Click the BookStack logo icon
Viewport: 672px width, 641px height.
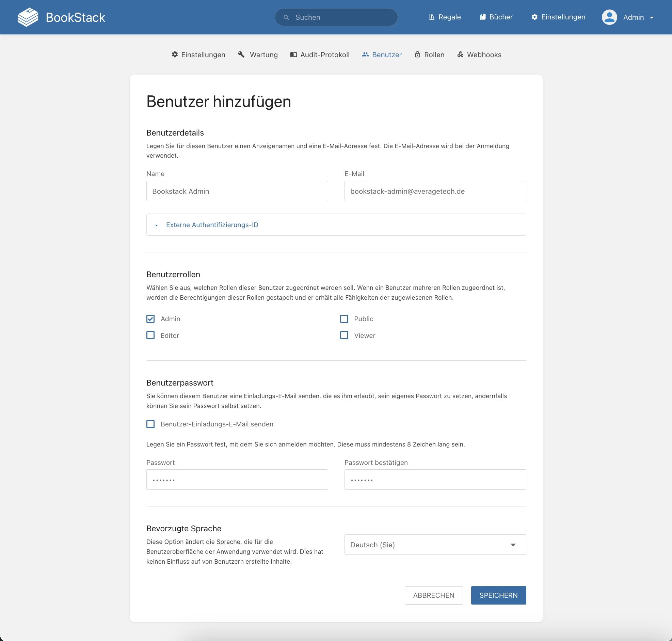(x=28, y=17)
